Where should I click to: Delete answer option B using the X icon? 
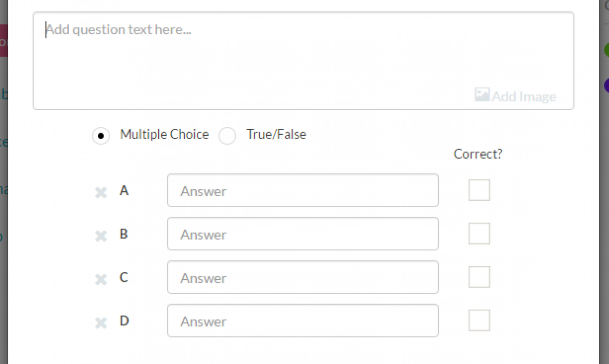(x=100, y=236)
